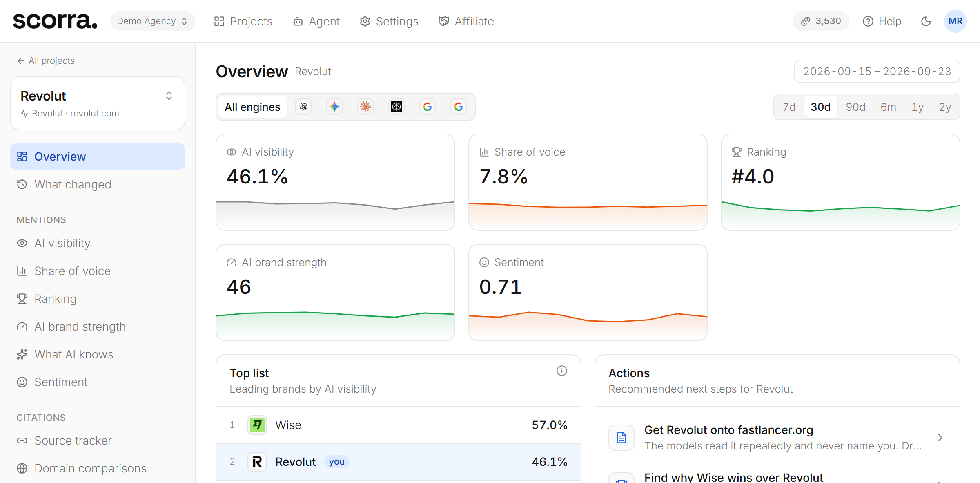Select the Google icon beside Perplexity
The image size is (980, 483).
click(428, 107)
